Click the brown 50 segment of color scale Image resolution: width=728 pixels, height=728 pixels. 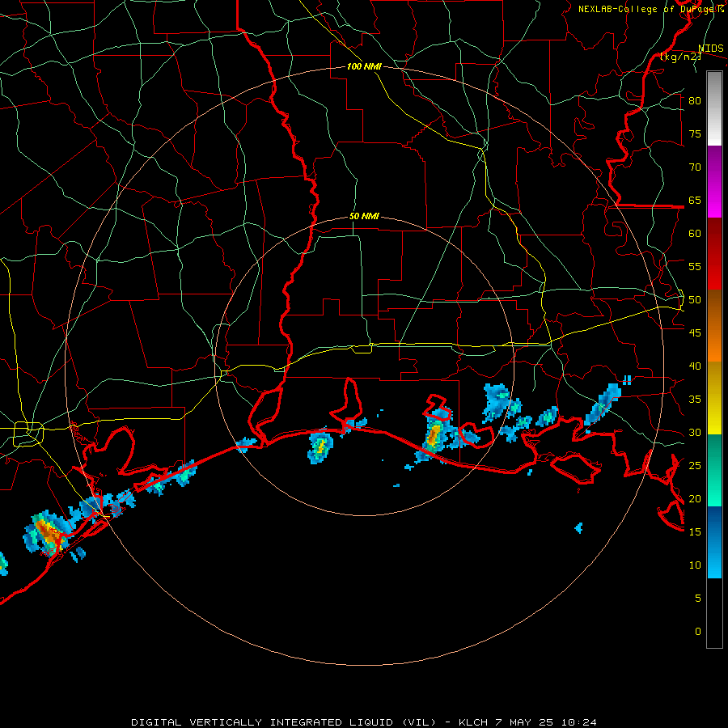tap(714, 307)
